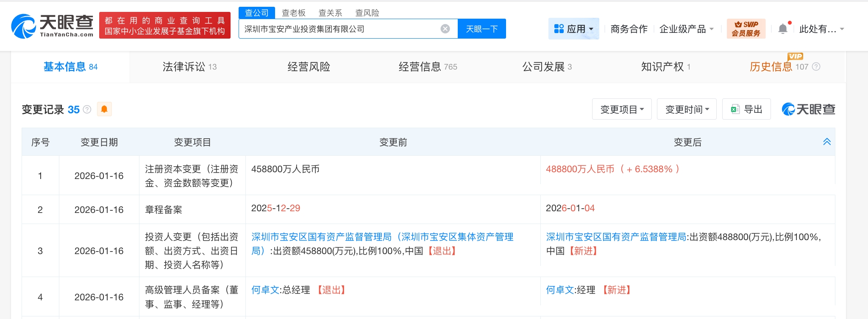868x319 pixels.
Task: Open the 公司发展 tab
Action: tap(547, 67)
